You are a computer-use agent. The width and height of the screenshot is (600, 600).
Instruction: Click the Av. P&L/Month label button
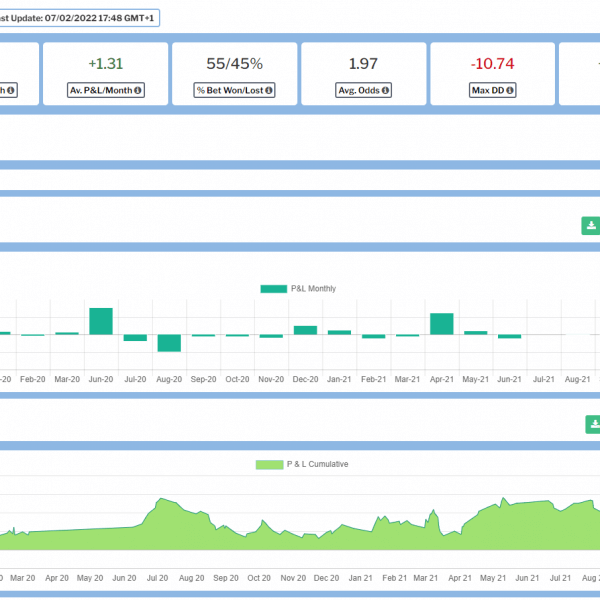[106, 90]
